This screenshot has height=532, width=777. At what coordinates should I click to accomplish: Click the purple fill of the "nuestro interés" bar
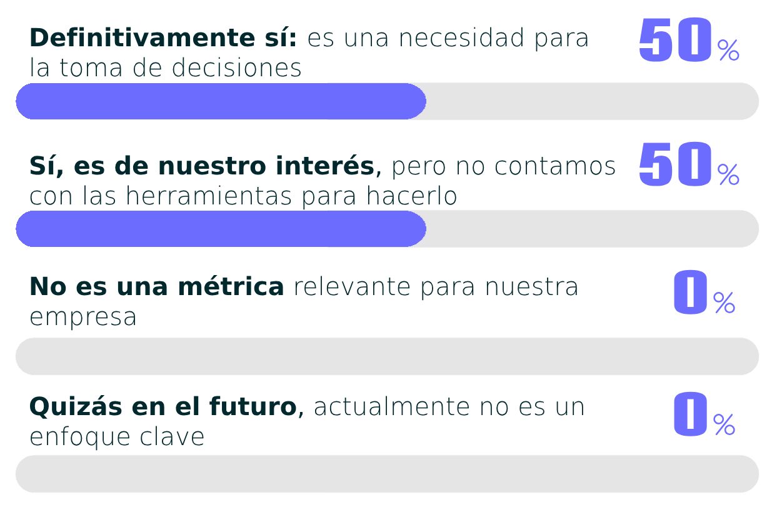pos(221,229)
